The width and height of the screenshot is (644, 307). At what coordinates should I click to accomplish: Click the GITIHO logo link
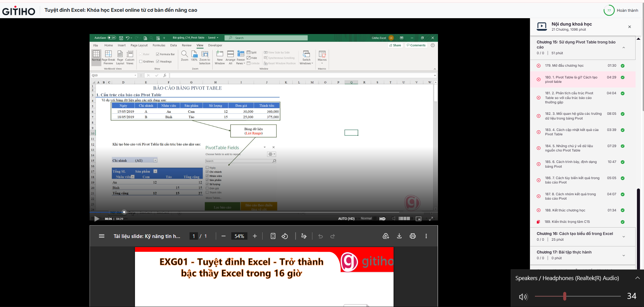pyautogui.click(x=19, y=11)
